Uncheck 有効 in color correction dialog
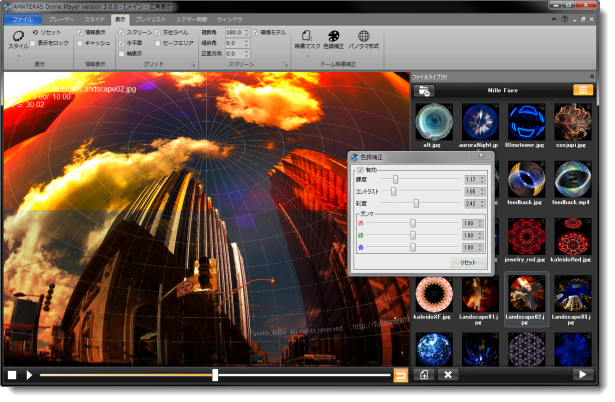 tap(360, 170)
